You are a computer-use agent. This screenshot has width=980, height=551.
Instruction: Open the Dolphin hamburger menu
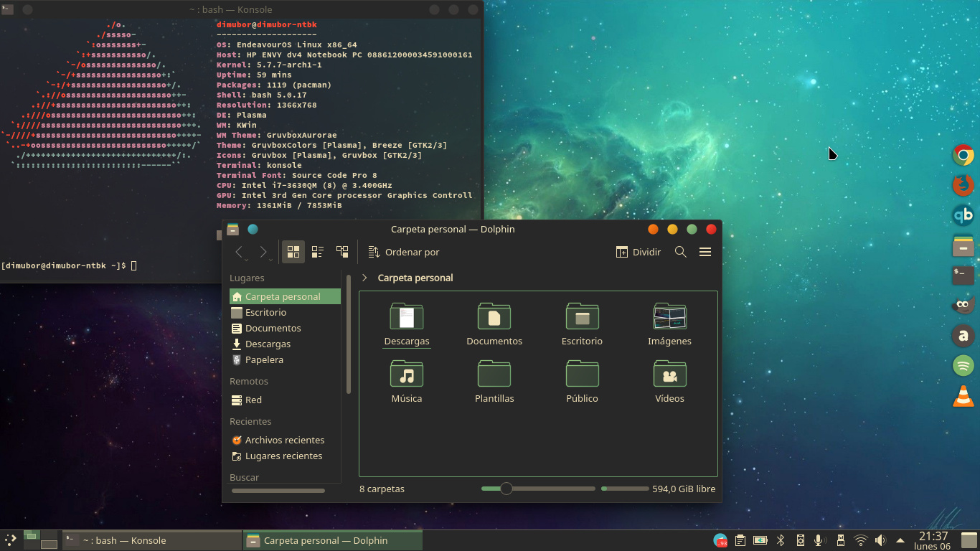[705, 252]
